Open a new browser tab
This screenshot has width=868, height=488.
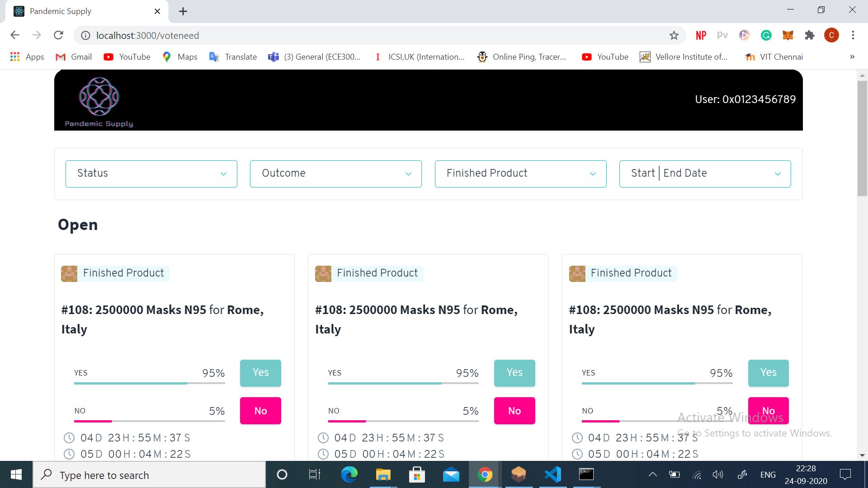[x=183, y=11]
